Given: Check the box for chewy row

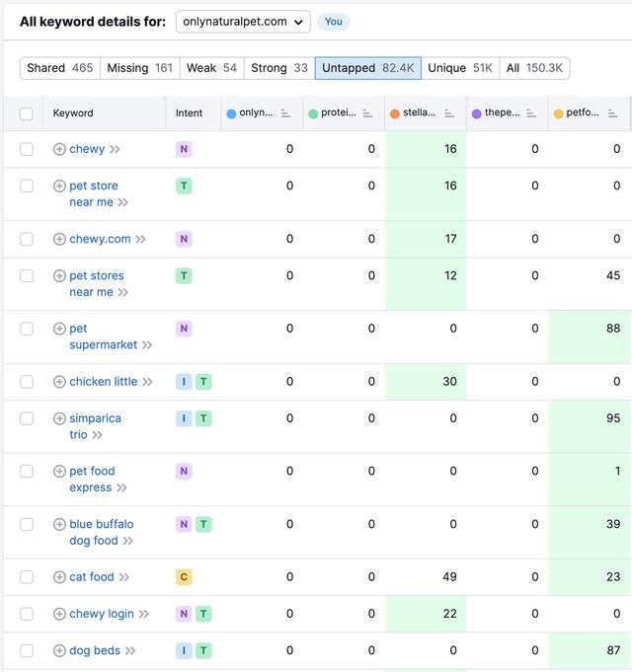Looking at the screenshot, I should tap(26, 149).
